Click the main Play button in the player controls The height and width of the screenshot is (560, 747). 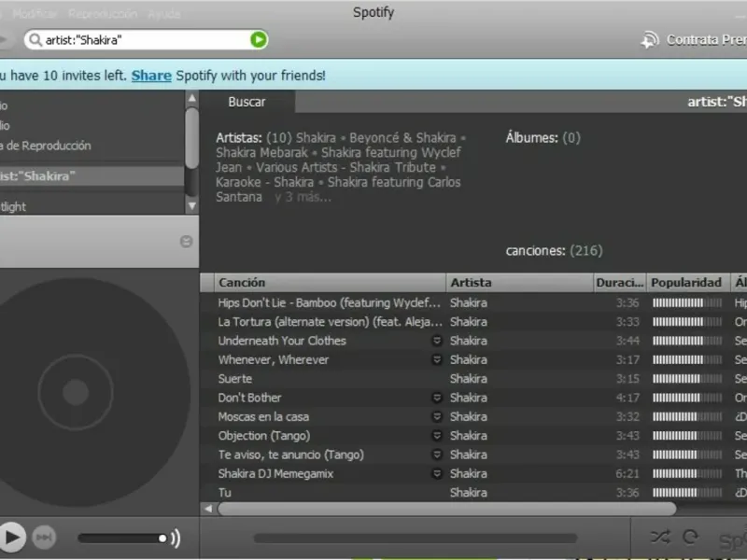11,538
